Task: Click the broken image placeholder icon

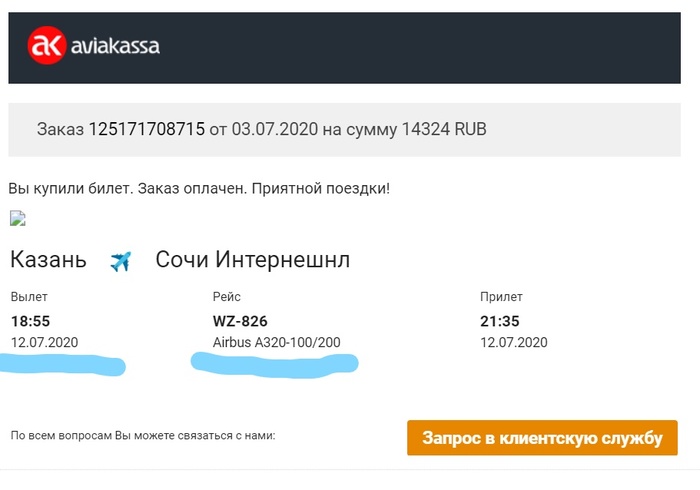Action: pos(17,218)
